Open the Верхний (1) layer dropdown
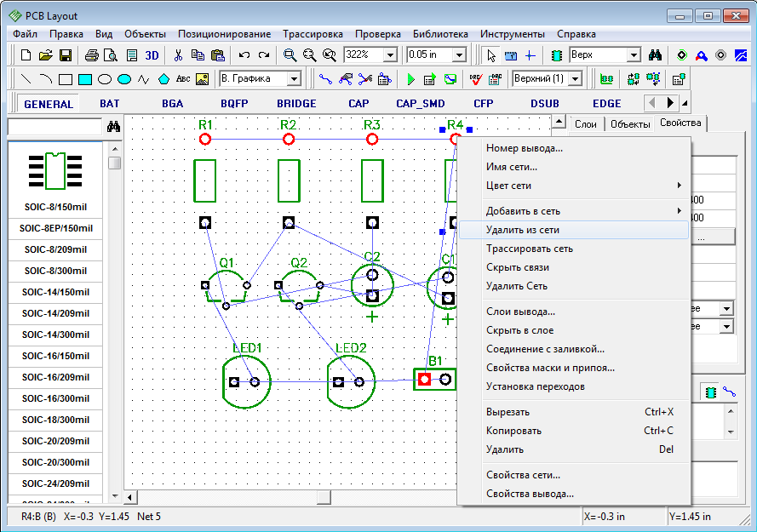Image resolution: width=757 pixels, height=532 pixels. (x=575, y=78)
